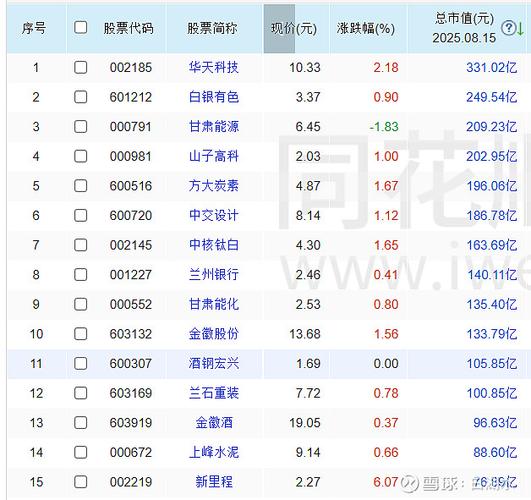This screenshot has height=500, width=531.
Task: Open the 方大炭素 stock link
Action: (214, 186)
